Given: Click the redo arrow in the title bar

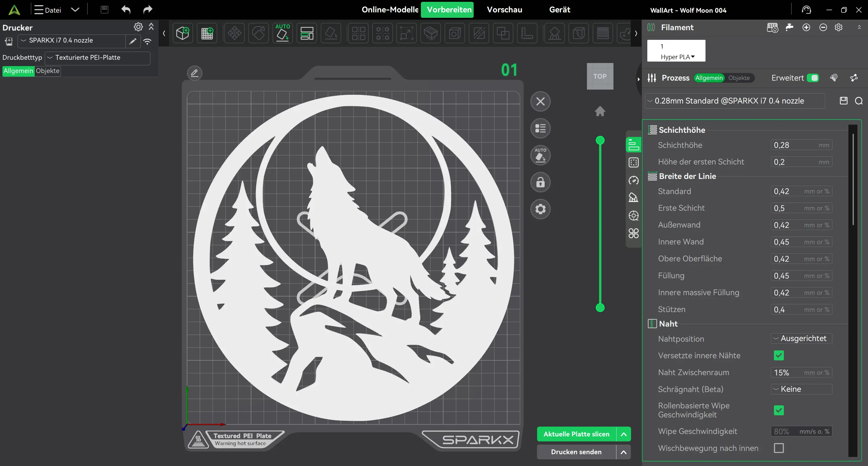Looking at the screenshot, I should (x=148, y=9).
